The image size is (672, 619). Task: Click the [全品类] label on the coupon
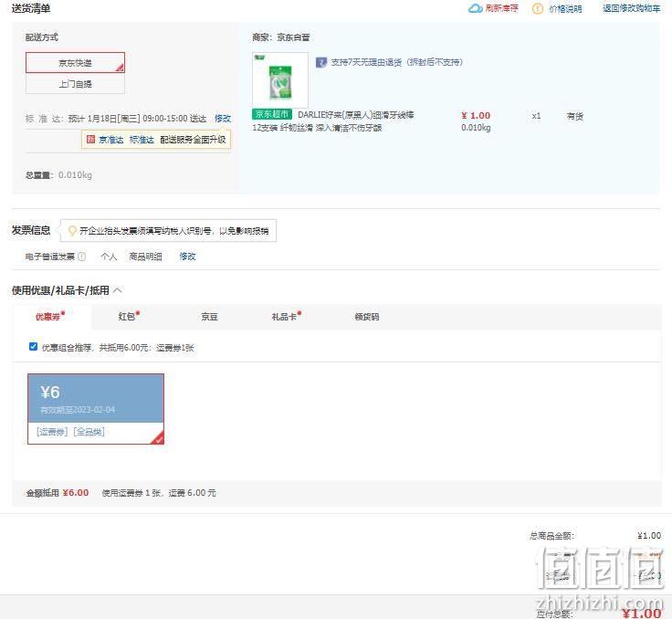pyautogui.click(x=89, y=431)
